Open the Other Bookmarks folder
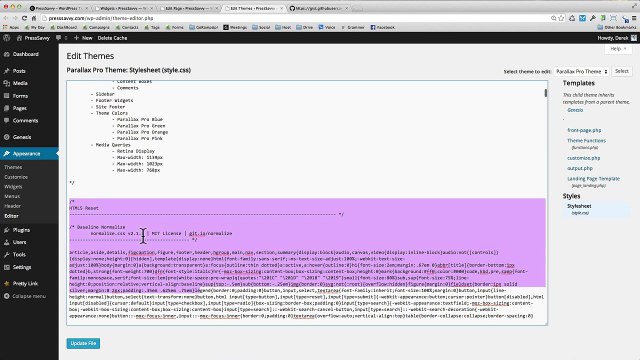The height and width of the screenshot is (360, 640). pyautogui.click(x=617, y=27)
